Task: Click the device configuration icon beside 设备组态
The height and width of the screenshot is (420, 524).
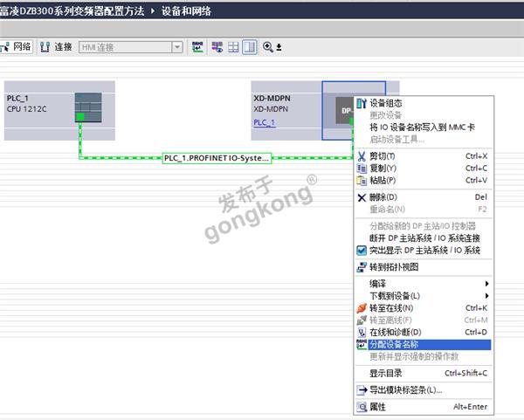Action: (x=362, y=103)
